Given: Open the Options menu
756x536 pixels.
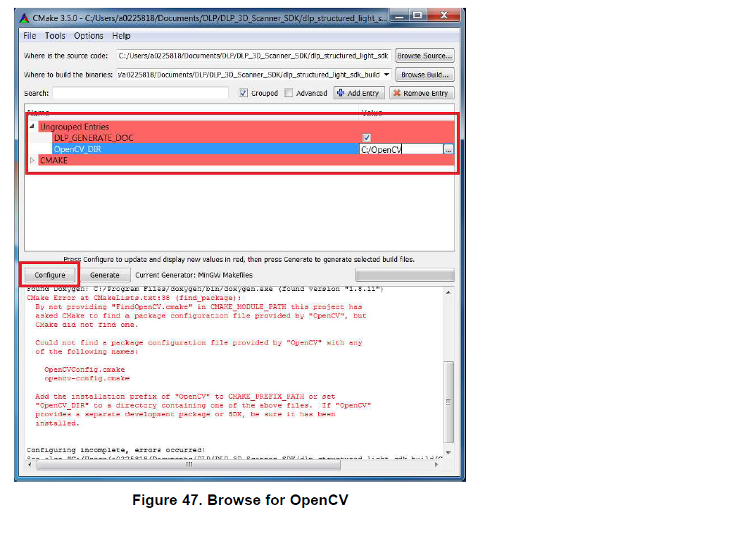Looking at the screenshot, I should [88, 36].
